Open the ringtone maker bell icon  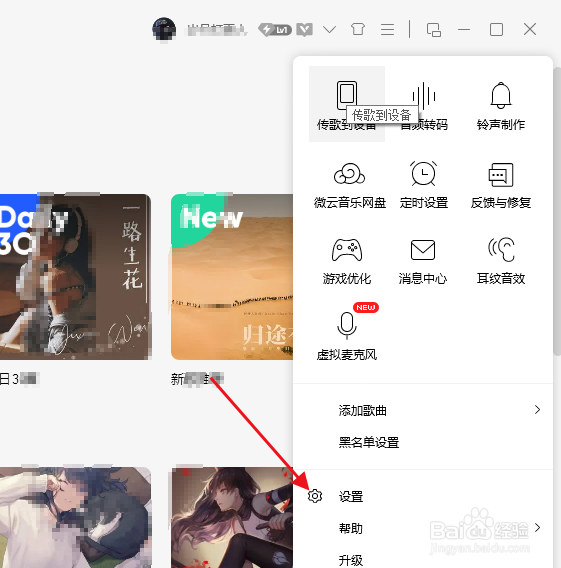pos(501,96)
